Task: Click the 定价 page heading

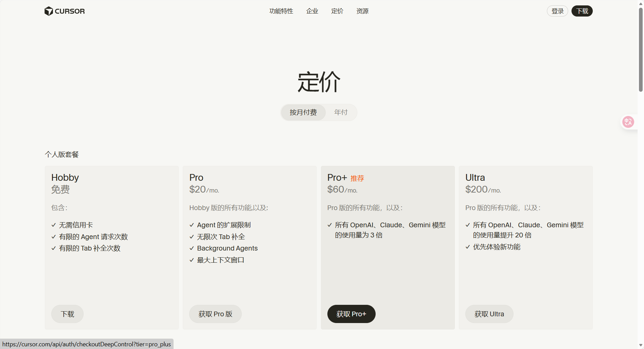Action: [319, 82]
